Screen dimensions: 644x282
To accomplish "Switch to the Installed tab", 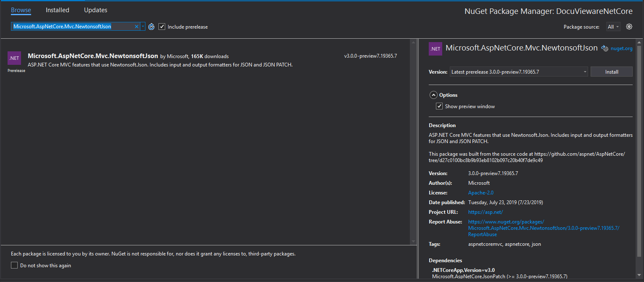I will (x=57, y=10).
